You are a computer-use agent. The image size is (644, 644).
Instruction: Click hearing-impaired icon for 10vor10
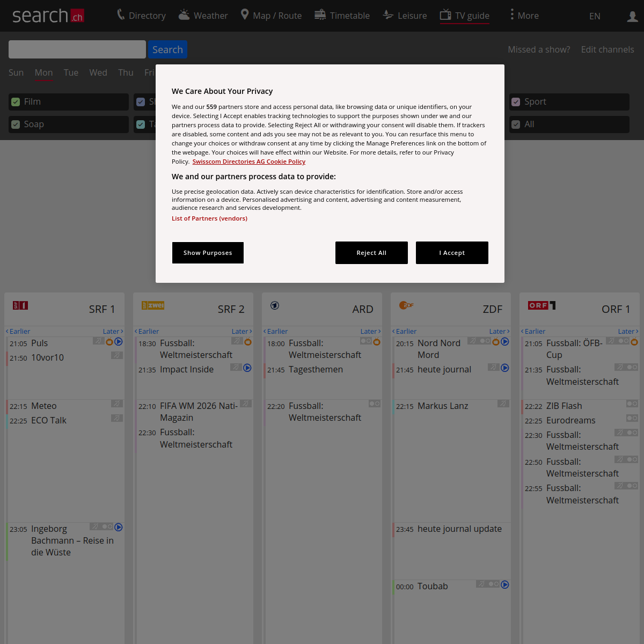coord(117,355)
